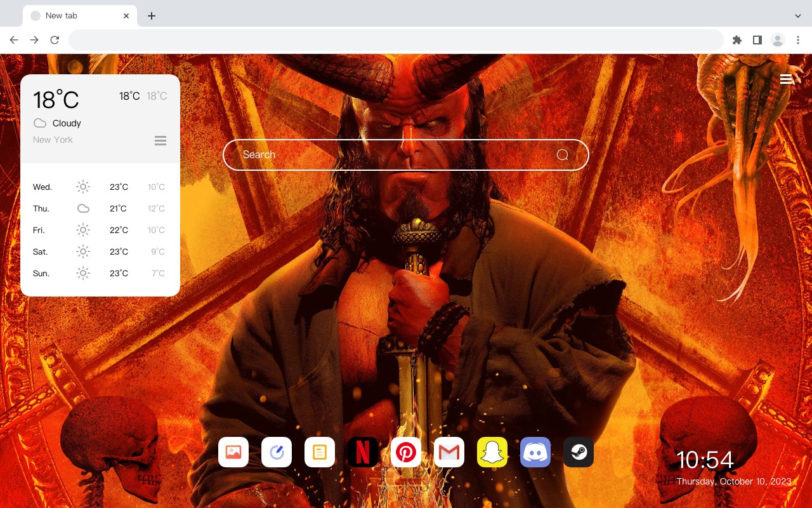This screenshot has height=508, width=812.
Task: Click the 10:54 clock display
Action: 705,460
